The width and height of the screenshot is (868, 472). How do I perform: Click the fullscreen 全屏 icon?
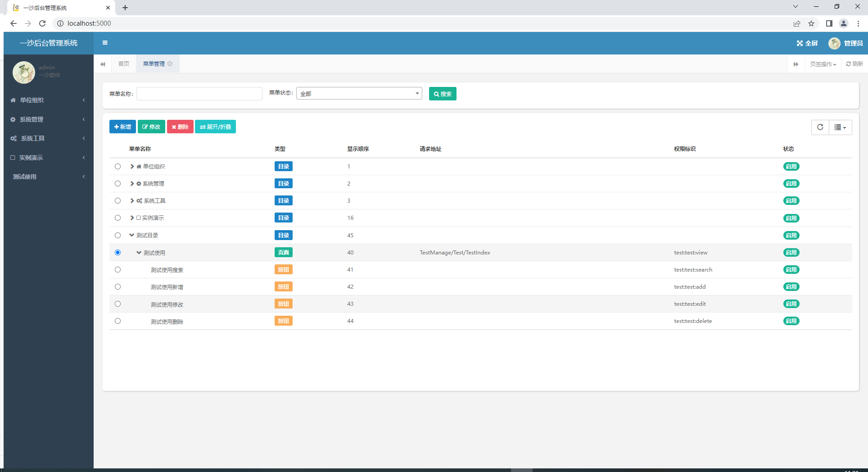point(807,43)
